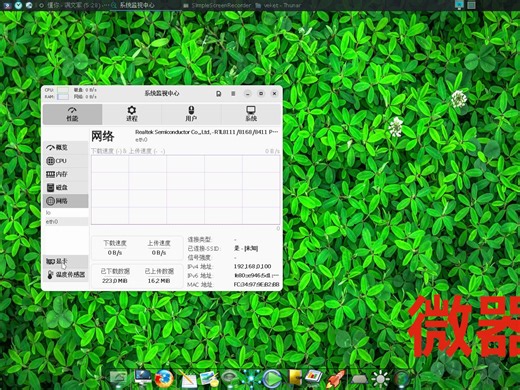520x390 pixels.
Task: Open the leftmost start menu icon
Action: click(7, 5)
